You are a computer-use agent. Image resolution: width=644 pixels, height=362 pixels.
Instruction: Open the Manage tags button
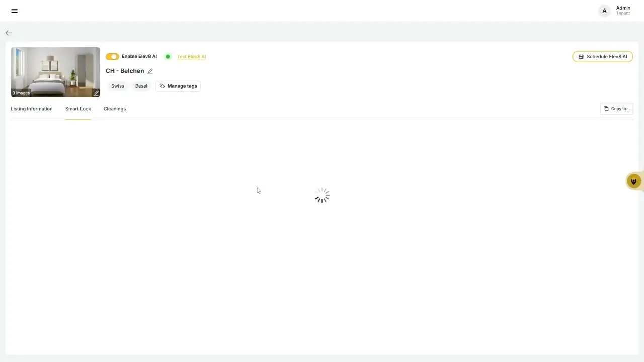coord(178,86)
